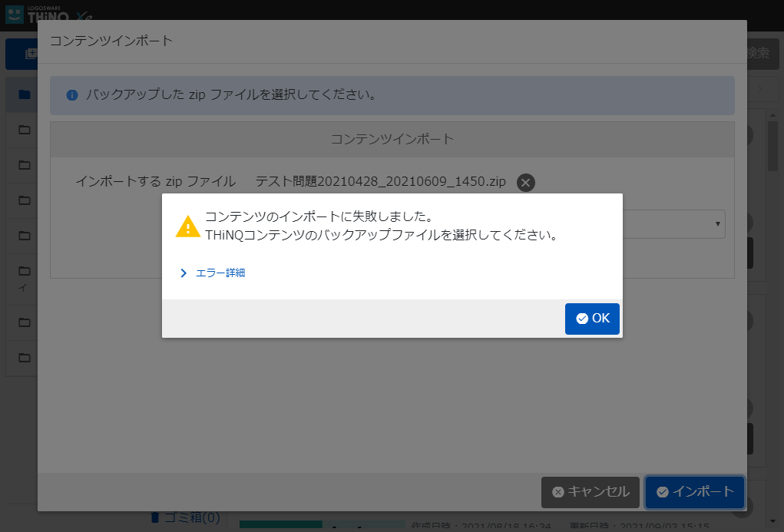The width and height of the screenshot is (784, 532).
Task: Click the yellow warning triangle icon
Action: click(187, 226)
